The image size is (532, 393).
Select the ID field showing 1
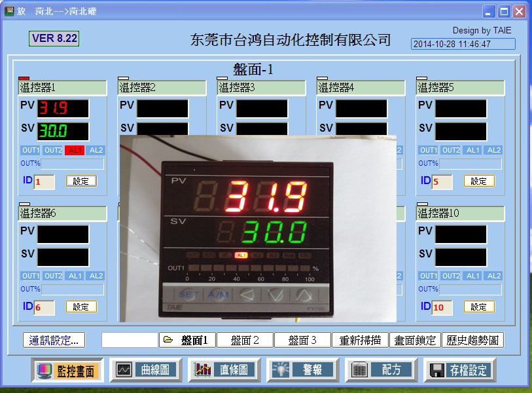click(x=44, y=181)
